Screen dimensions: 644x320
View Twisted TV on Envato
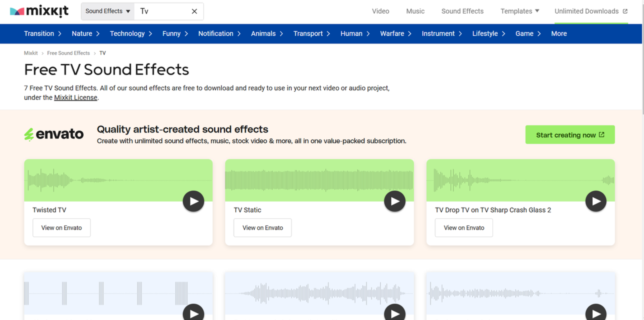tap(61, 228)
